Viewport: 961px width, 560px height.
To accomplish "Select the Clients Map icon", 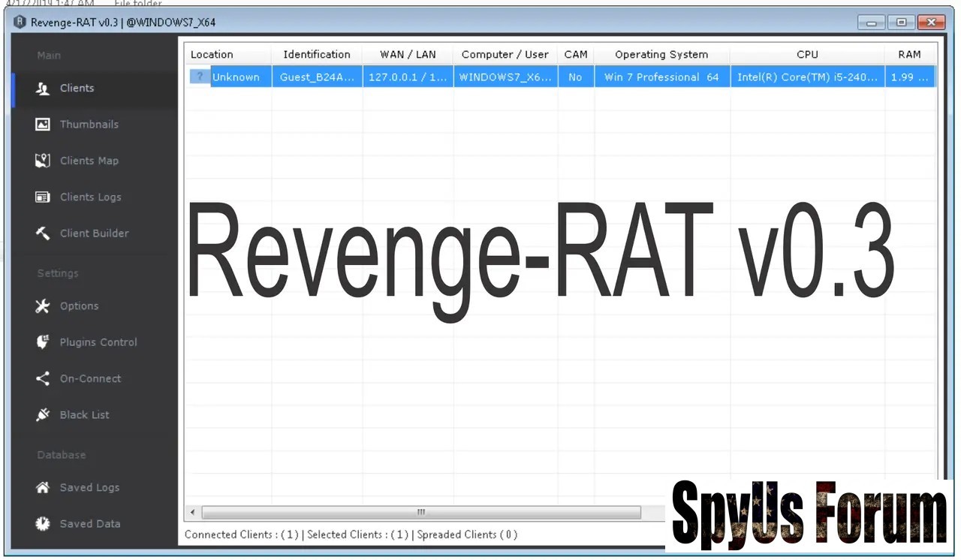I will [x=43, y=161].
